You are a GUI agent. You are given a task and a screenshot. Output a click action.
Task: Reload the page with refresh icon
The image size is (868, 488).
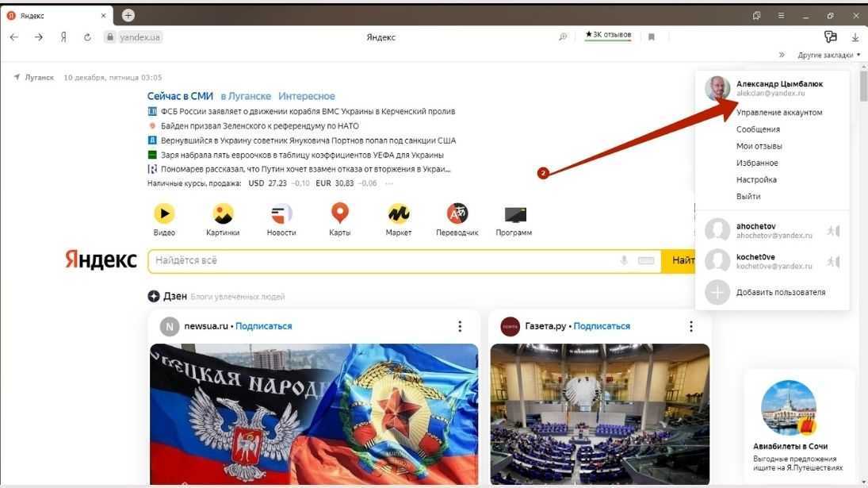(87, 37)
